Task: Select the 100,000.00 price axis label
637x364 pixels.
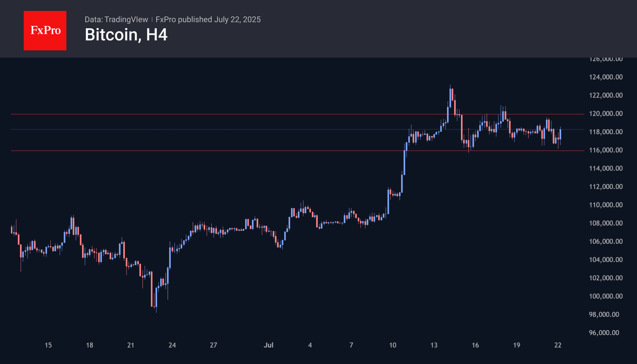Action: pos(606,296)
